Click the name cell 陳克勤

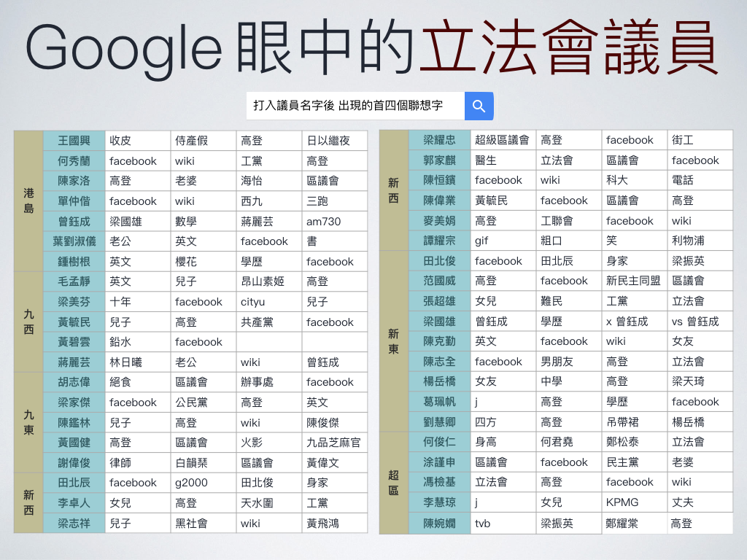(x=439, y=341)
